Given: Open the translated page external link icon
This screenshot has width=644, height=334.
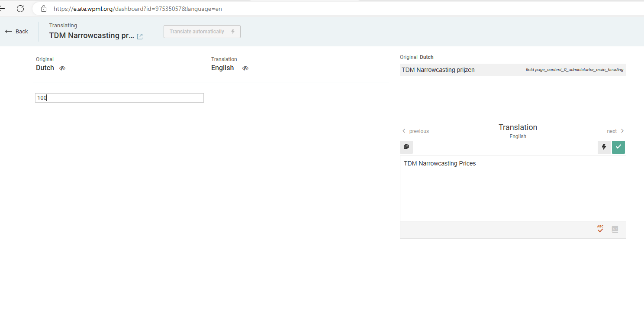Looking at the screenshot, I should [140, 37].
